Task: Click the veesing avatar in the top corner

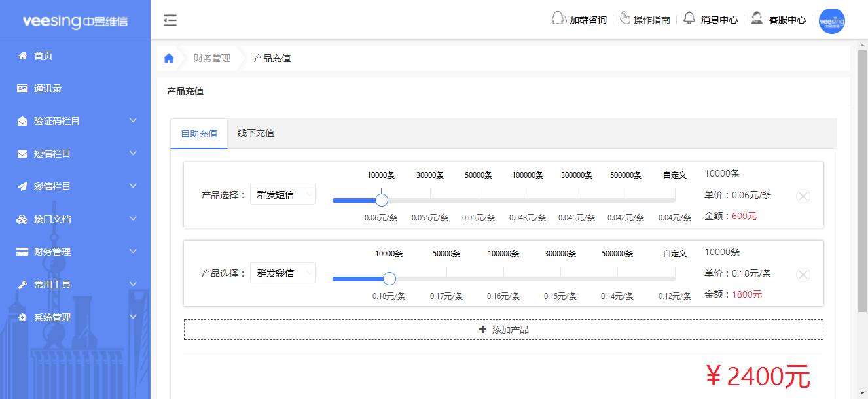Action: (831, 21)
